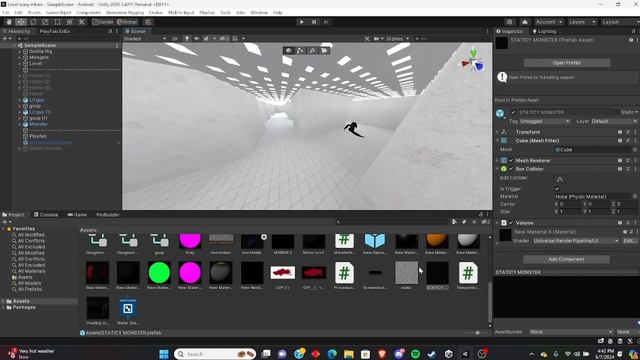The height and width of the screenshot is (360, 640).
Task: Click the Add Component button
Action: coord(566,259)
